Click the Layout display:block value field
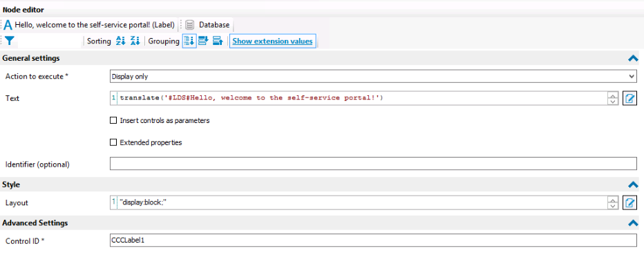Viewport: 644px width, 255px height. click(x=358, y=203)
